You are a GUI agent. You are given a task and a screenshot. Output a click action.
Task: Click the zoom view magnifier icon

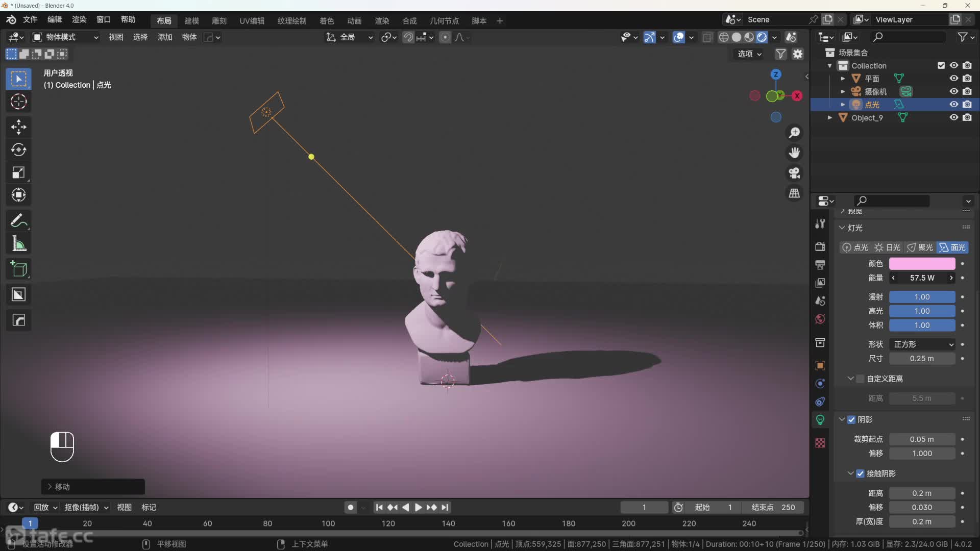(794, 133)
